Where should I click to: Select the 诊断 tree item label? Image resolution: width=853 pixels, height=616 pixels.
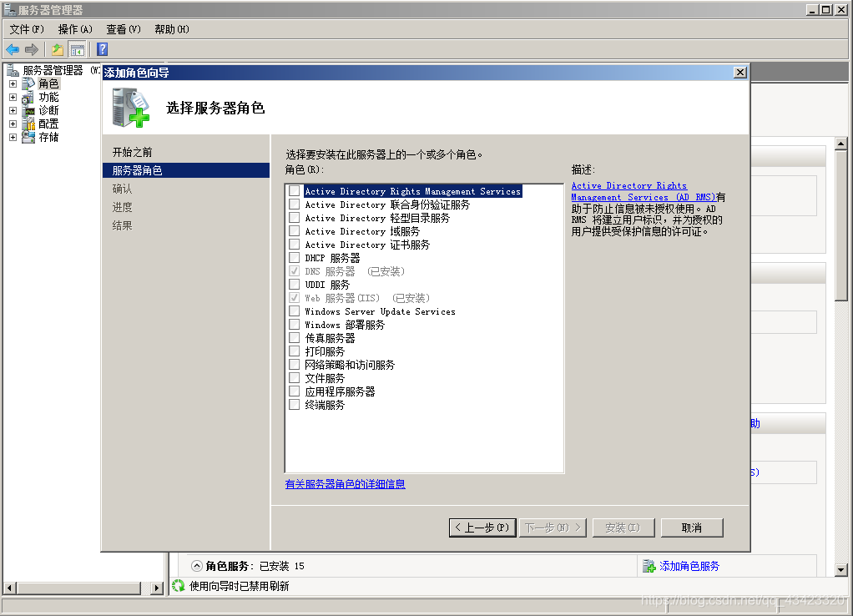48,110
